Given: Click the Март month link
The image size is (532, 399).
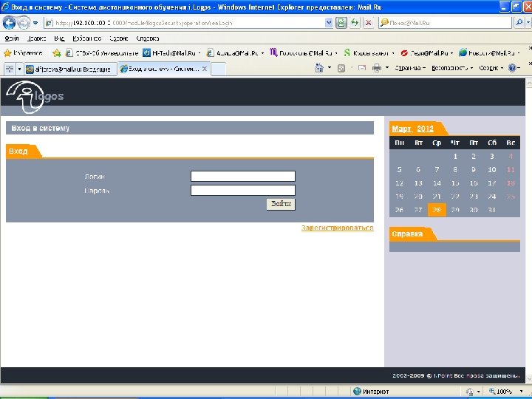Looking at the screenshot, I should click(402, 129).
